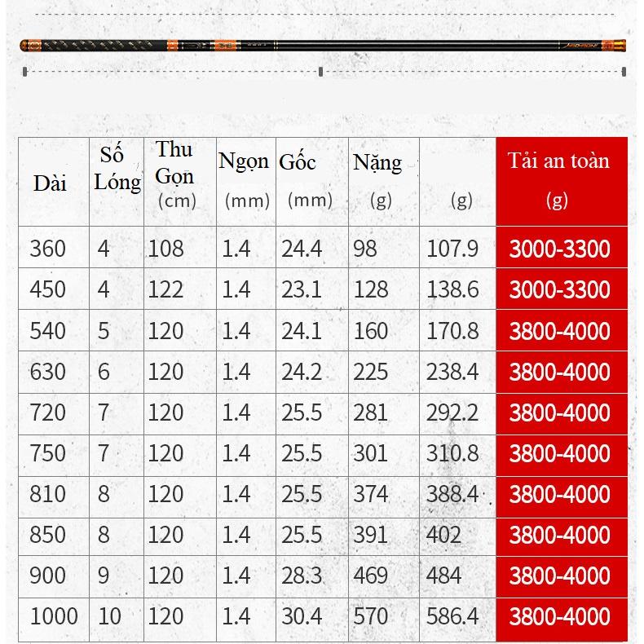
Task: Click the value 484
Action: tap(443, 576)
